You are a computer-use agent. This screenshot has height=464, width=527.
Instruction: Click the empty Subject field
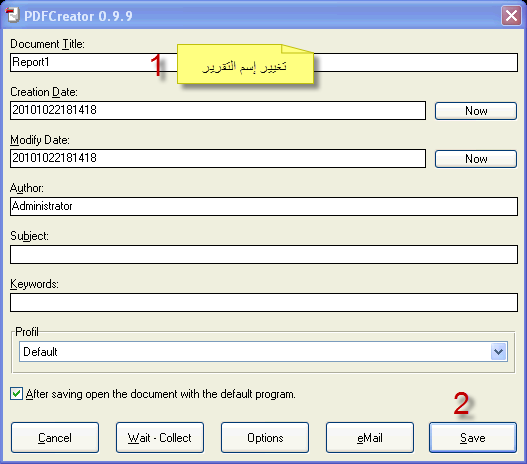(264, 254)
